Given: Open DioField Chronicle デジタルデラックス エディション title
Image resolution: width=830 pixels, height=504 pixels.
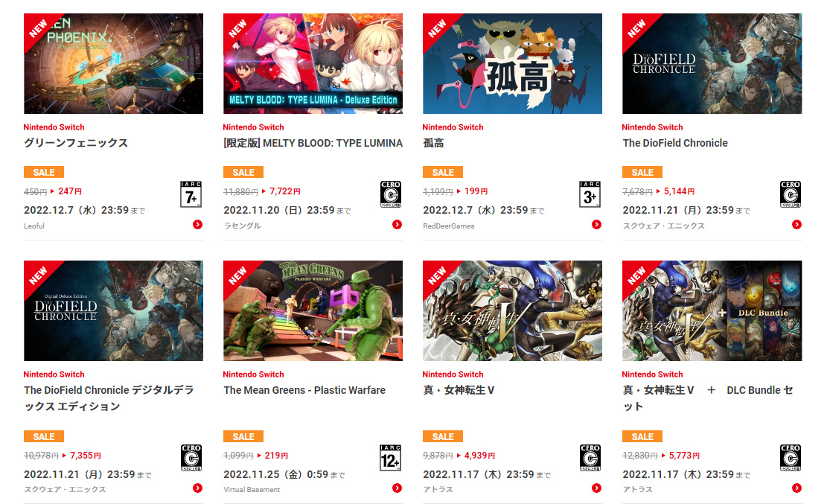Looking at the screenshot, I should click(109, 398).
